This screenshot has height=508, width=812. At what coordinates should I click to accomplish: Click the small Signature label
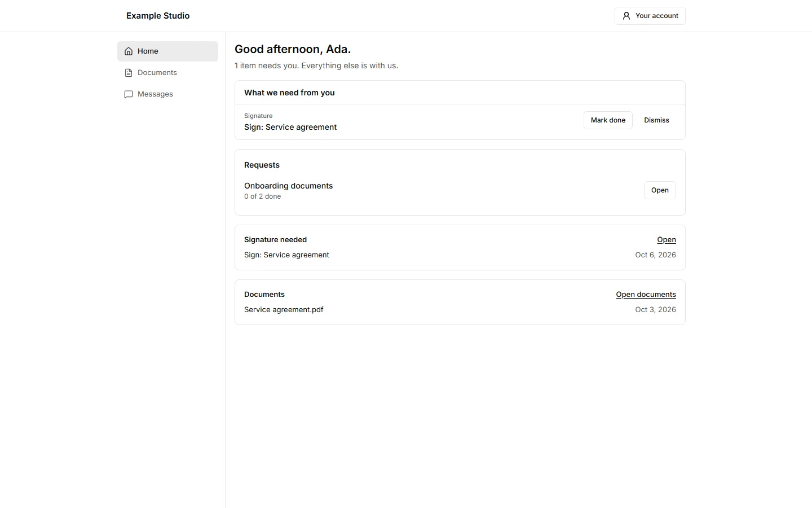point(258,116)
